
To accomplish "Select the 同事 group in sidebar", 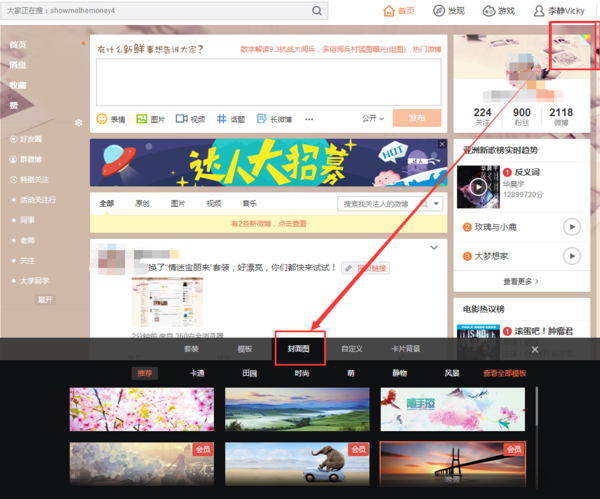I will pyautogui.click(x=27, y=220).
